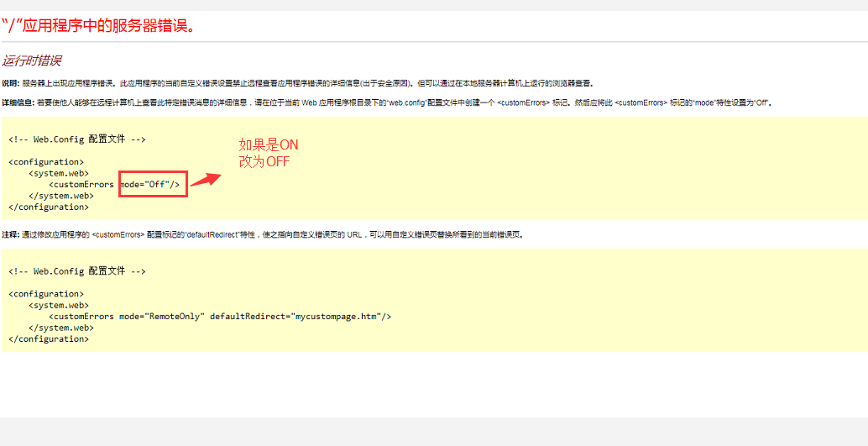Click the defaultRedirect="mycustompage.htm" attribute

(x=295, y=317)
